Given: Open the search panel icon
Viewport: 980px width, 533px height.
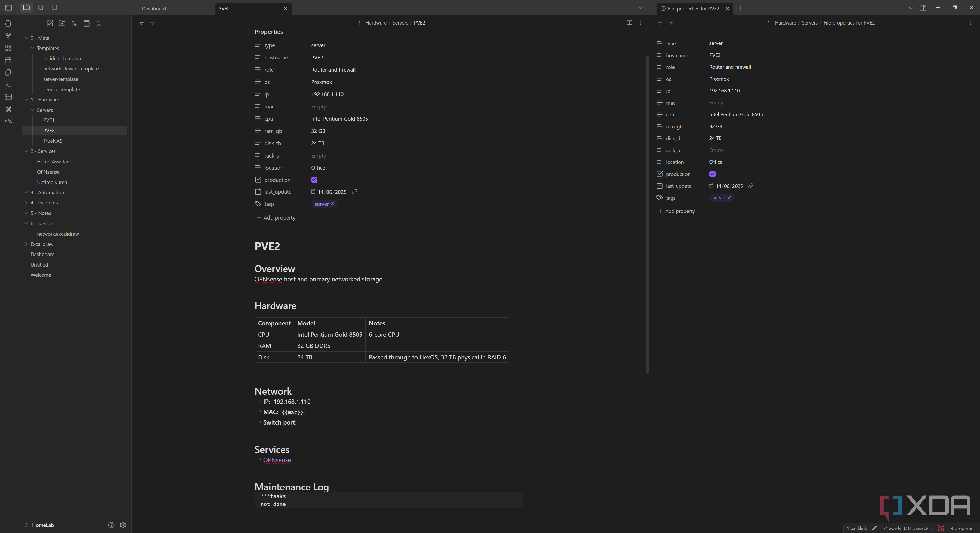Looking at the screenshot, I should 41,8.
